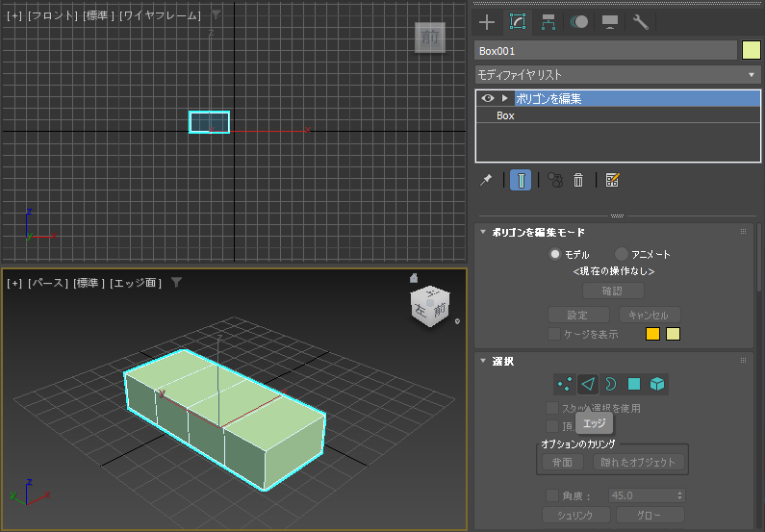Click the グロー button
This screenshot has width=765, height=532.
(650, 515)
